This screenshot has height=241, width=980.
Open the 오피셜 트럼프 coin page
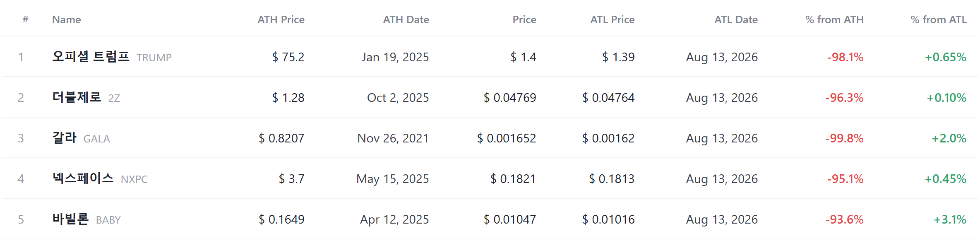91,56
